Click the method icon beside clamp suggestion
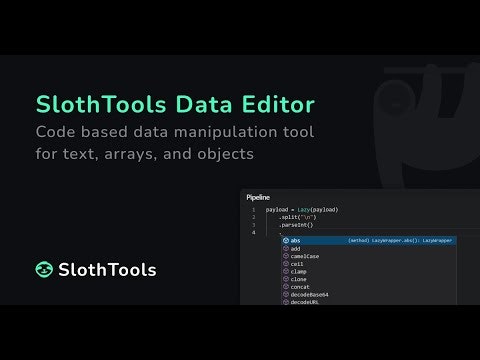480x360 pixels. point(286,271)
